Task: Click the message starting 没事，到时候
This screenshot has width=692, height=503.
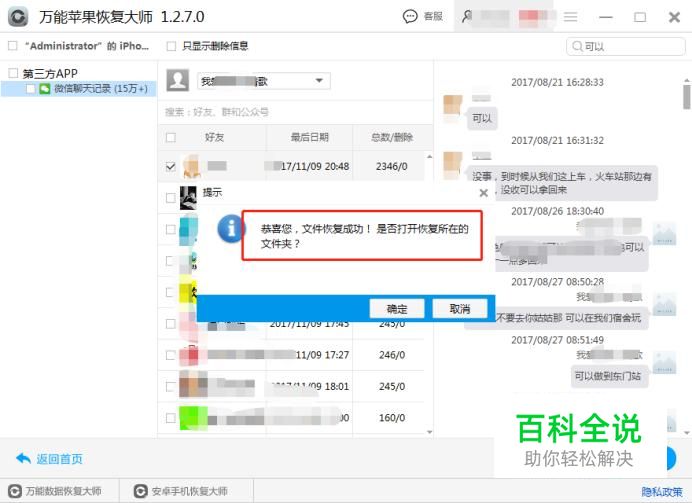Action: coord(562,183)
